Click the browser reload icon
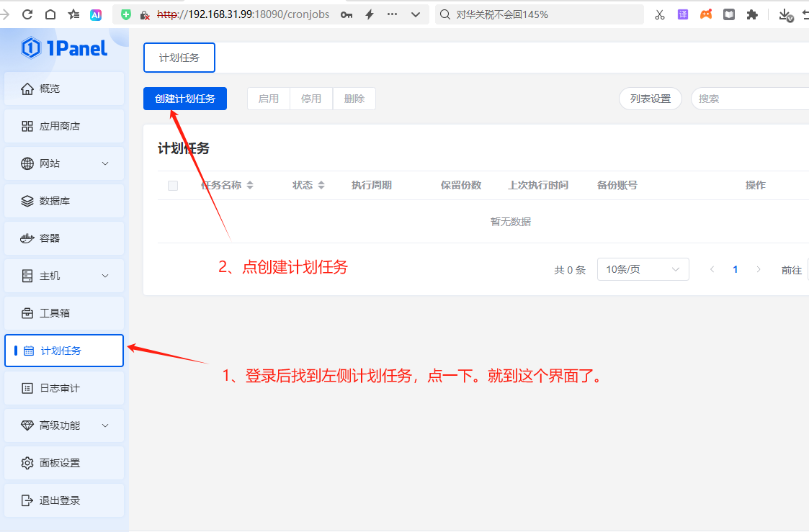 27,14
